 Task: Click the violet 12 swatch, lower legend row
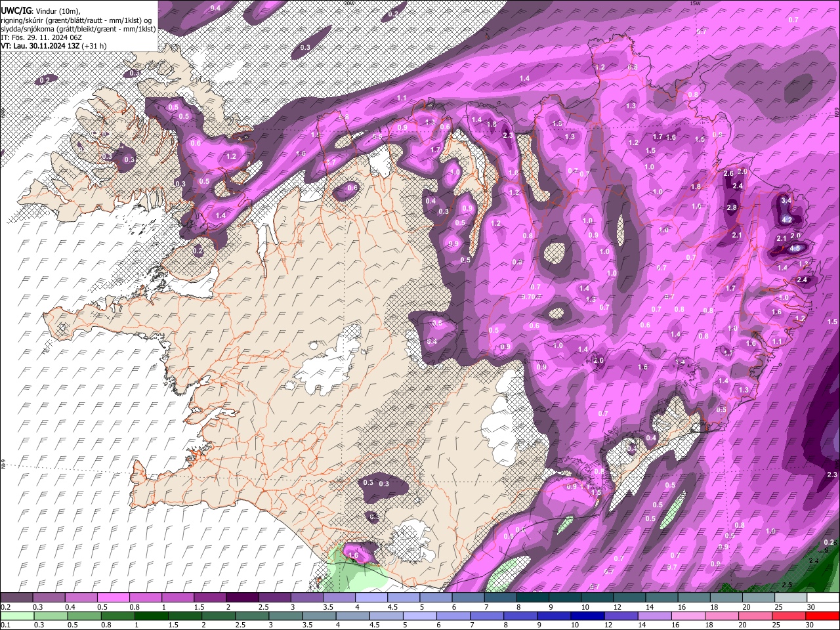coord(621,616)
